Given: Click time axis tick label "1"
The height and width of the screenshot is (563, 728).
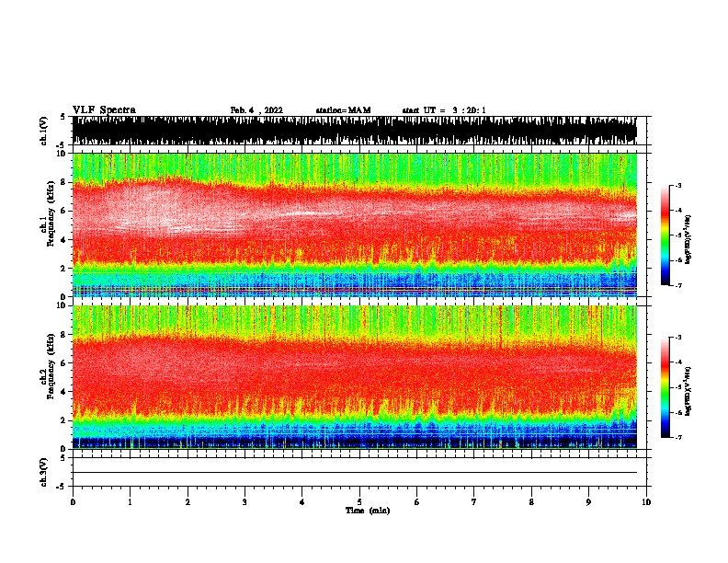Looking at the screenshot, I should [x=130, y=502].
